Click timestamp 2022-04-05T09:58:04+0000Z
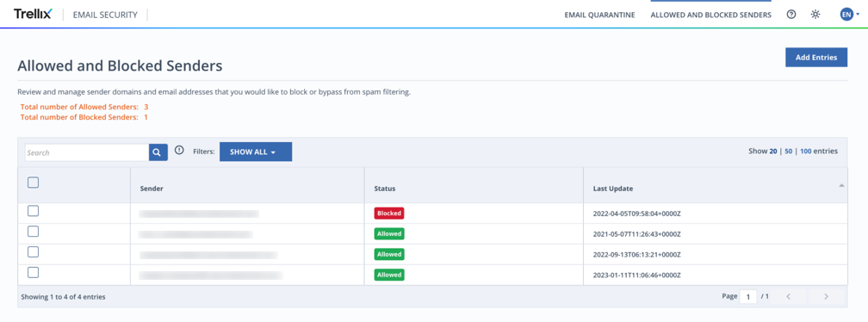 pyautogui.click(x=636, y=214)
